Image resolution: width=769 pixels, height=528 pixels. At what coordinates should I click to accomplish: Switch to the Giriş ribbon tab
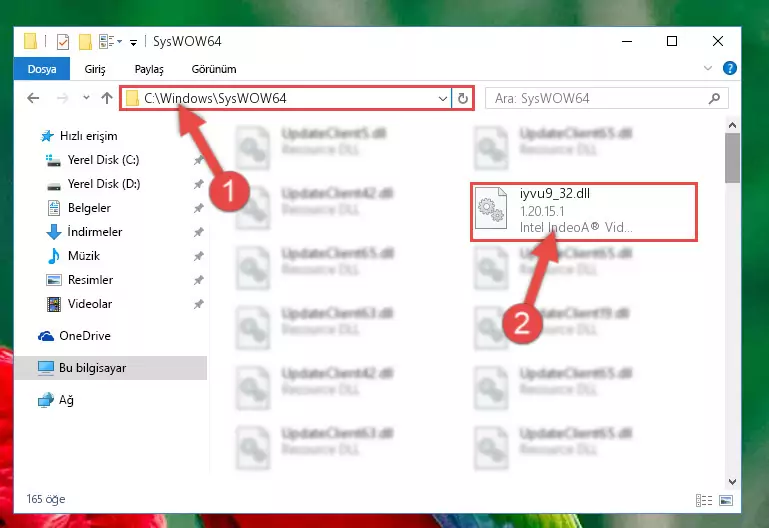(x=95, y=69)
